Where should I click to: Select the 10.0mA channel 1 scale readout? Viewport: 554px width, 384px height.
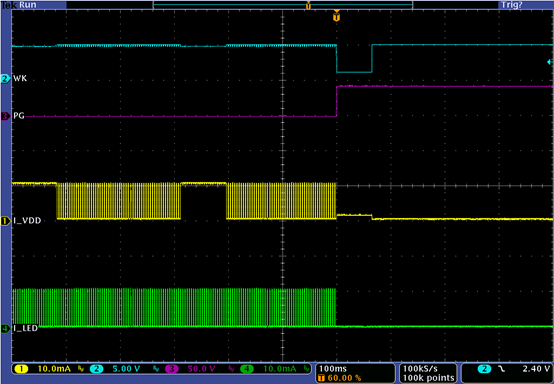(x=54, y=369)
